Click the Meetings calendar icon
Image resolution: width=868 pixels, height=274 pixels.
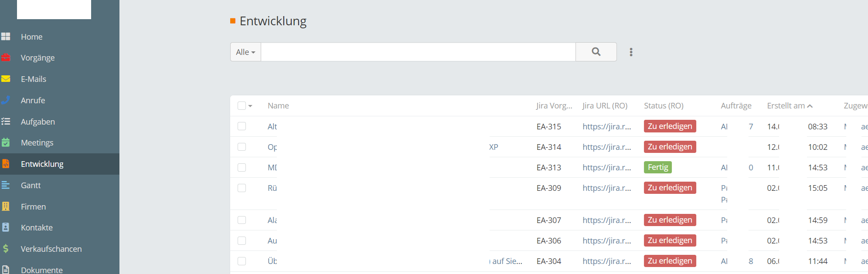tap(6, 142)
